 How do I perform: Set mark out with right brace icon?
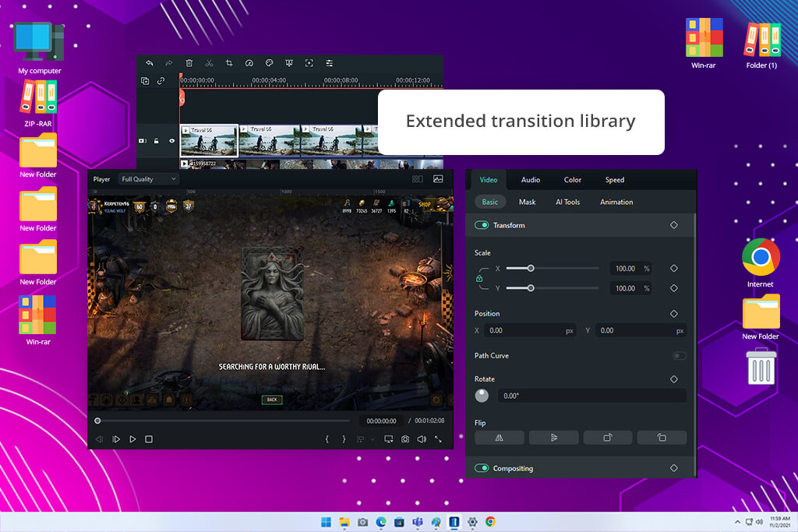(344, 439)
